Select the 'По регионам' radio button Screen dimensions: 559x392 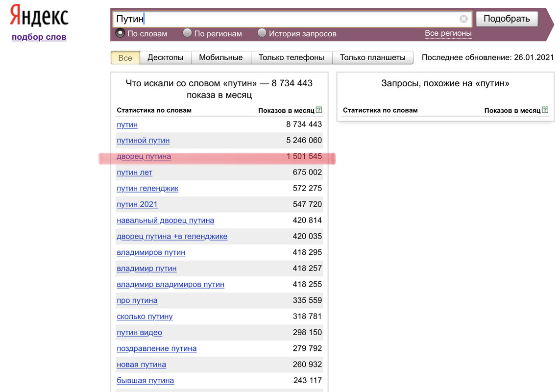pyautogui.click(x=187, y=33)
